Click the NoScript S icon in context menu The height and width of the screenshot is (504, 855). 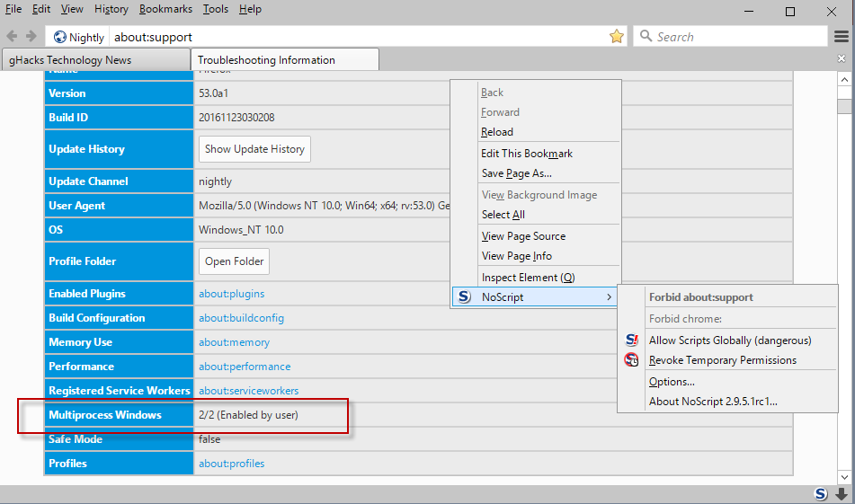pos(464,296)
